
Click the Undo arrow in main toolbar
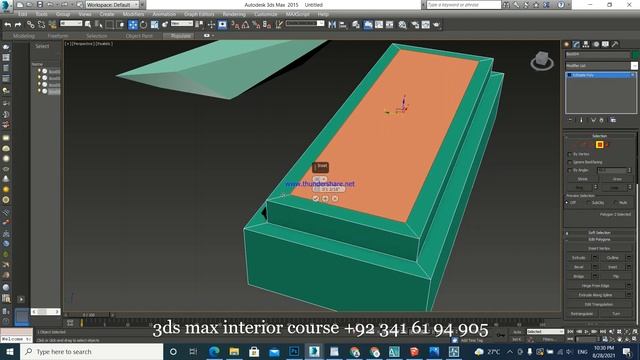tap(7, 25)
